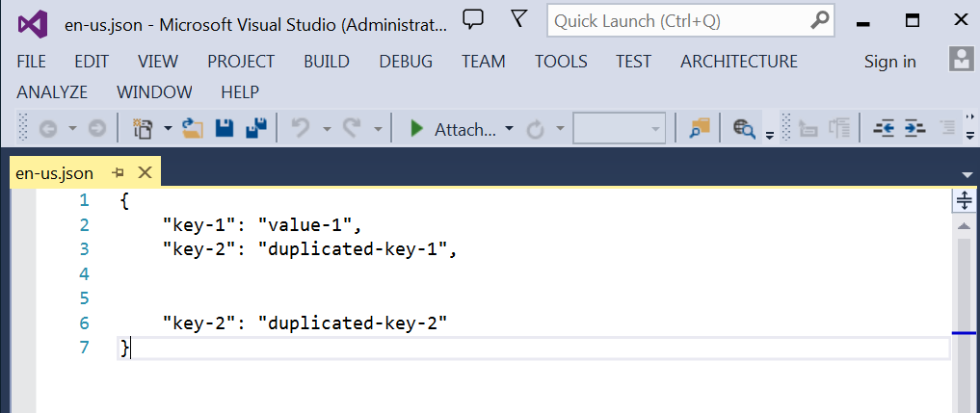The width and height of the screenshot is (980, 413).
Task: Click the Refresh browser icon
Action: coord(536,129)
